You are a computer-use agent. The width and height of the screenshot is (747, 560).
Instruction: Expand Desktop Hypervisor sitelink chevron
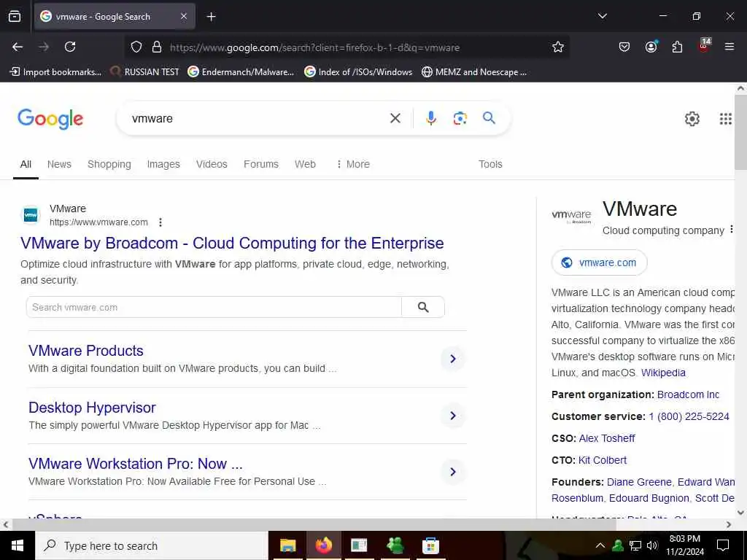pyautogui.click(x=453, y=416)
